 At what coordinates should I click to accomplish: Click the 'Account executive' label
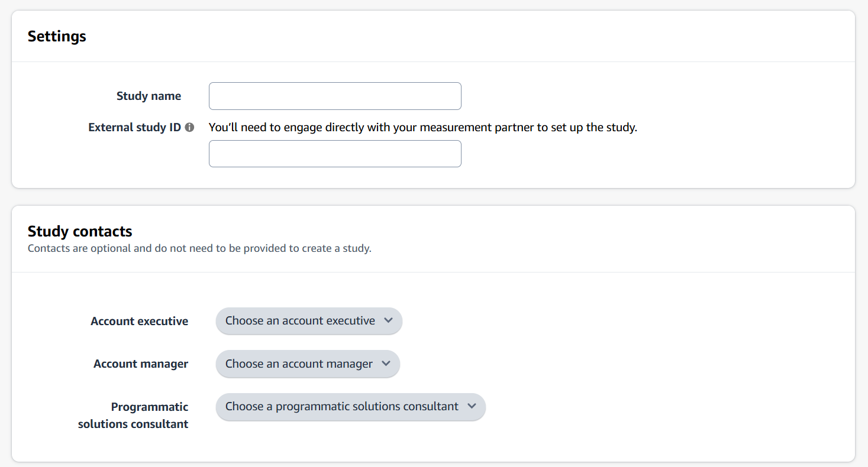[x=139, y=321]
